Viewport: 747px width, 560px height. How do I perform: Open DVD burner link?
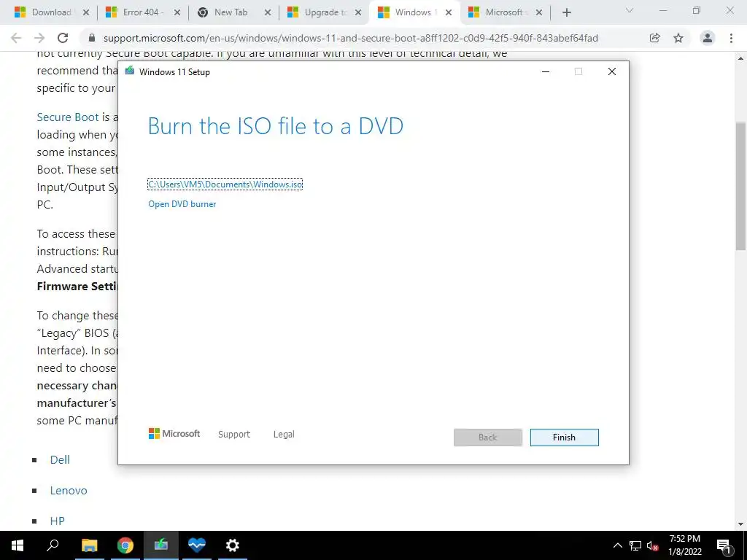(182, 204)
